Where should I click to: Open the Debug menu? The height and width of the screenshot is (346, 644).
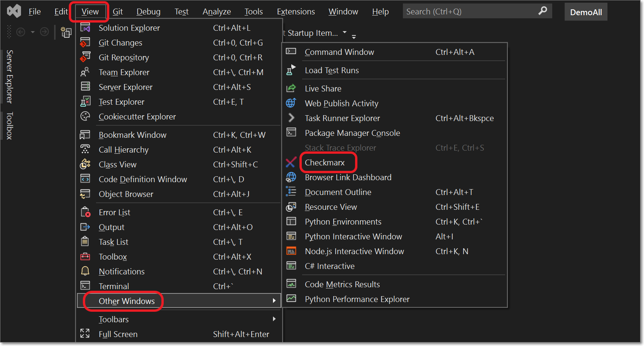coord(148,12)
